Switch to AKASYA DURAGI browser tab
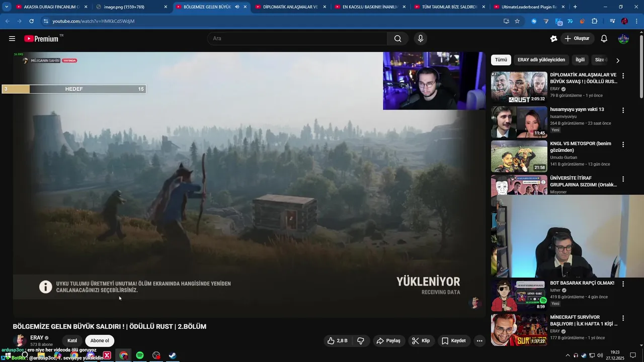This screenshot has height=362, width=644. coord(52,7)
